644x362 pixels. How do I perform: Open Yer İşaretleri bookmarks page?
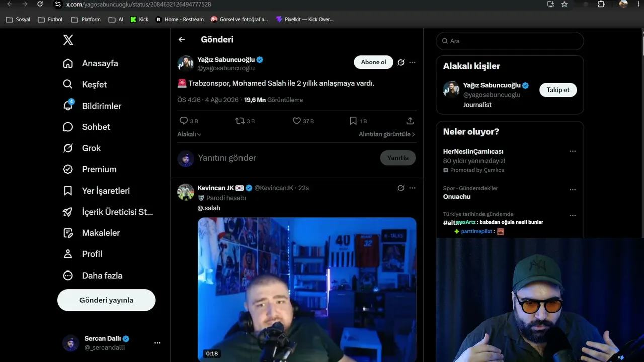(x=96, y=191)
